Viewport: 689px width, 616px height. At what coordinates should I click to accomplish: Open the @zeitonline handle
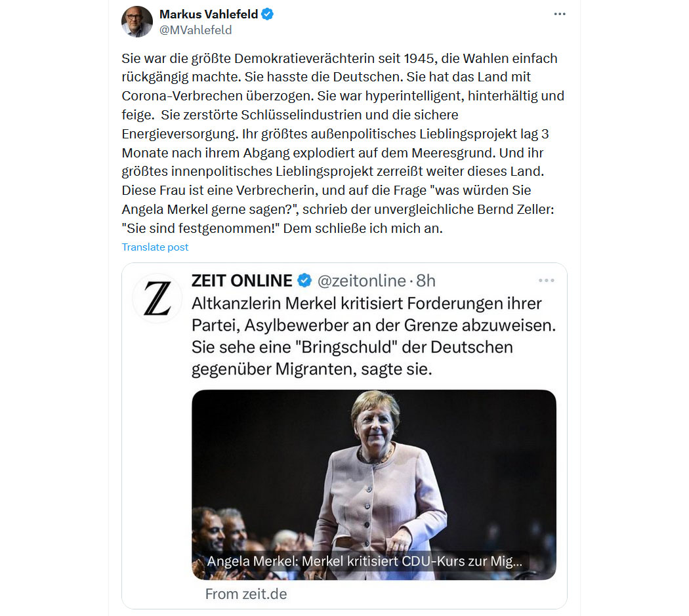(x=362, y=280)
